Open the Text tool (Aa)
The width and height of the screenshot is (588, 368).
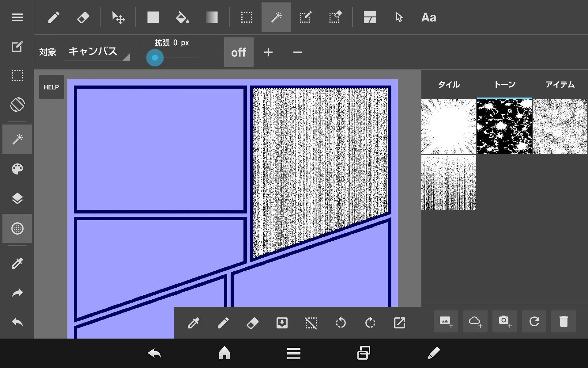click(428, 17)
